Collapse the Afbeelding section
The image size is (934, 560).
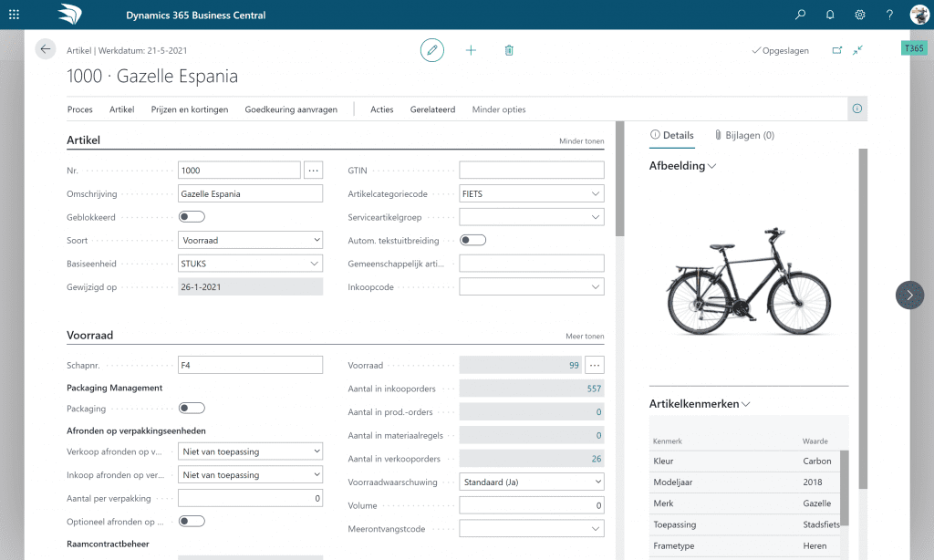[682, 166]
